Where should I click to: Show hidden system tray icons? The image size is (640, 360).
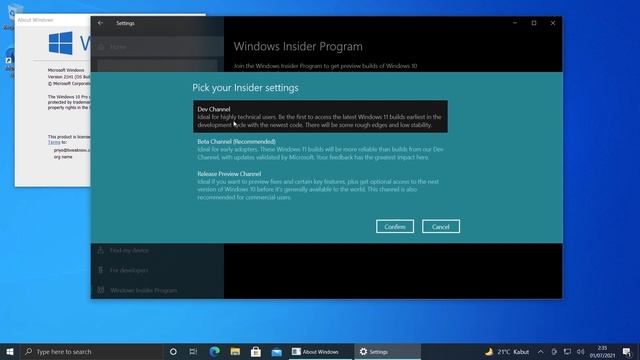pyautogui.click(x=540, y=351)
